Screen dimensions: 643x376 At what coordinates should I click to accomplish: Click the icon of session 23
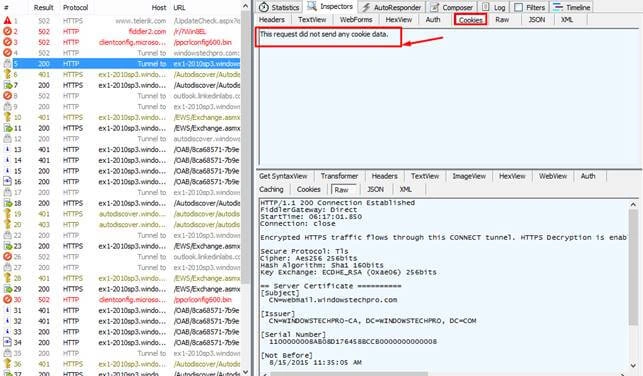pyautogui.click(x=7, y=246)
